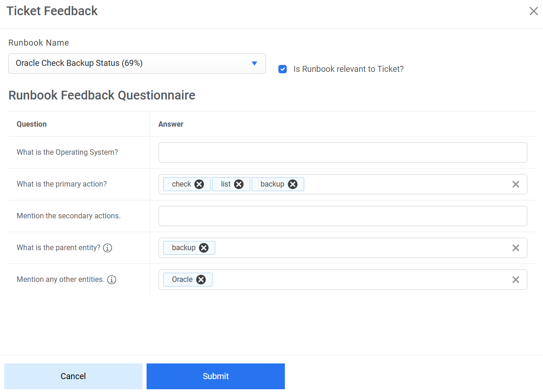The width and height of the screenshot is (543, 392).
Task: Open the Runbook Name dropdown
Action: [x=137, y=64]
